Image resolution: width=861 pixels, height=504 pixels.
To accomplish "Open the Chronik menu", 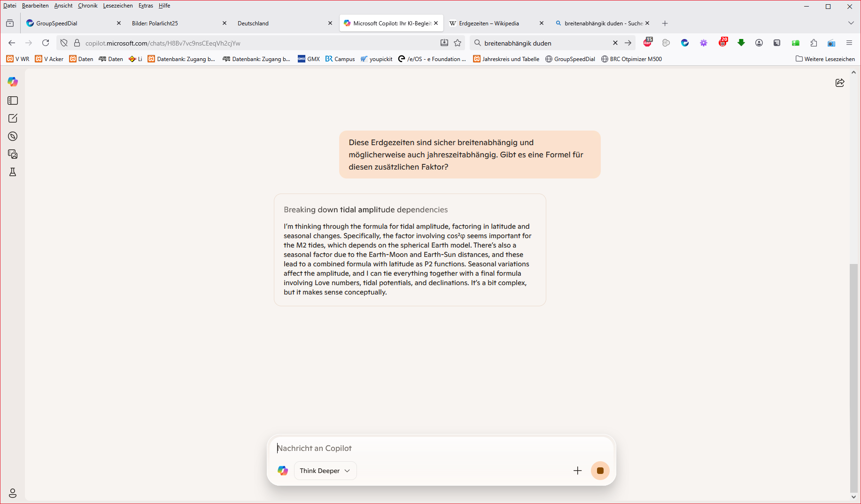I will (87, 6).
